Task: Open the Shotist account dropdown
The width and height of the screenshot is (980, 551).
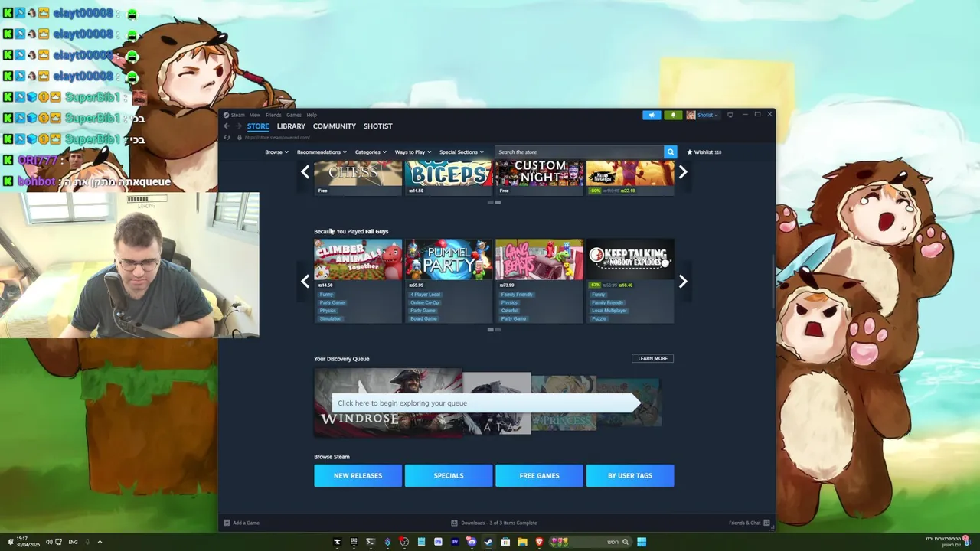Action: pos(707,115)
